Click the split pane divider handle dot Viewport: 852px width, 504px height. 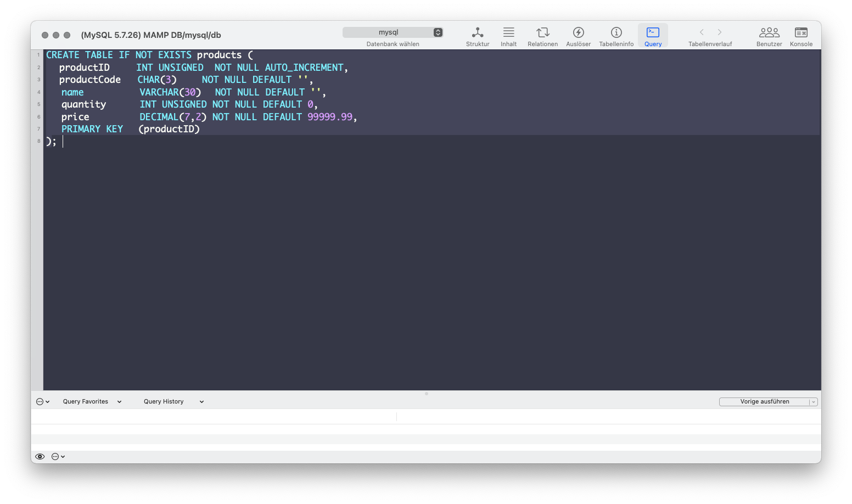click(x=426, y=394)
